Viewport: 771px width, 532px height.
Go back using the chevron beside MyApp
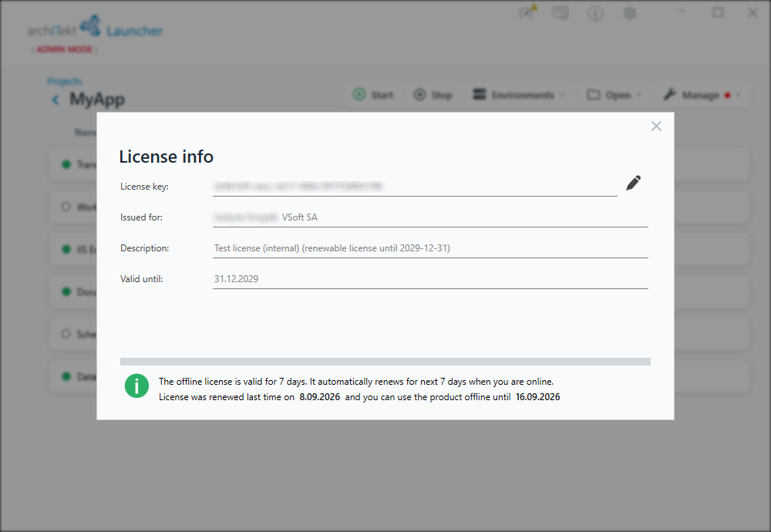(56, 100)
